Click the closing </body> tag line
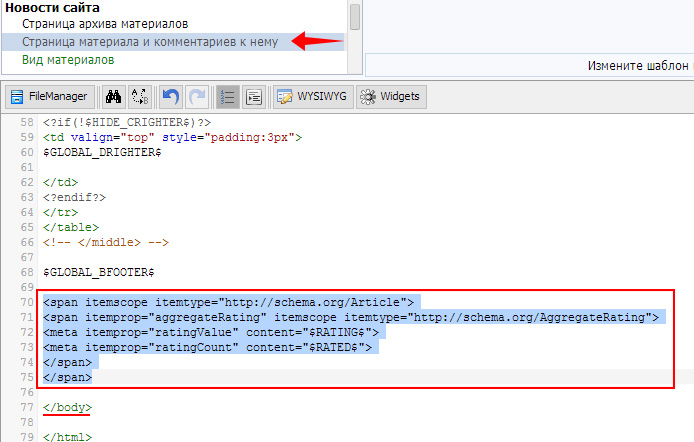Viewport: 694px width, 442px height. coord(67,407)
